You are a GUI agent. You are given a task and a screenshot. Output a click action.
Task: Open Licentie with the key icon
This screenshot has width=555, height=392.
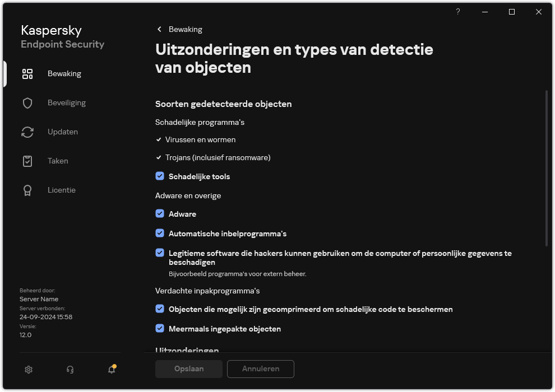pos(27,190)
